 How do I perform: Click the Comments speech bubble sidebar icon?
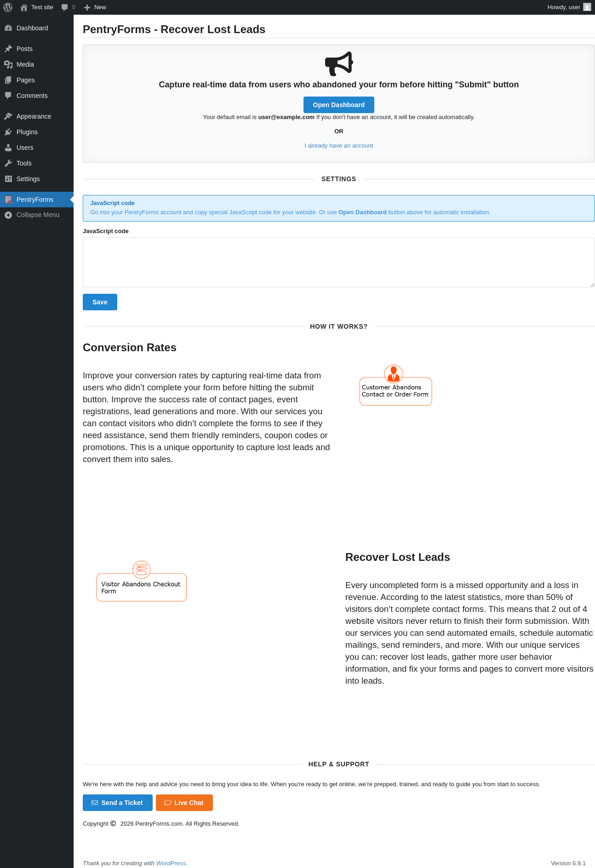[8, 96]
